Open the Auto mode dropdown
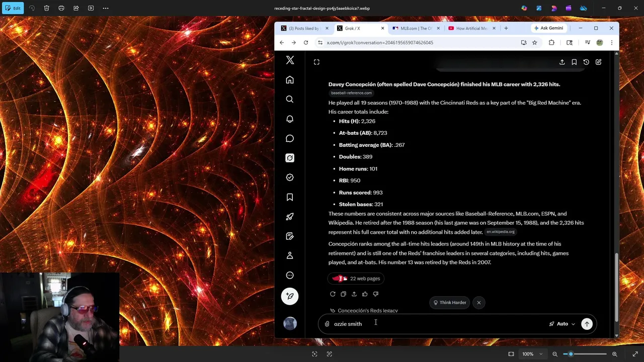 click(x=562, y=324)
